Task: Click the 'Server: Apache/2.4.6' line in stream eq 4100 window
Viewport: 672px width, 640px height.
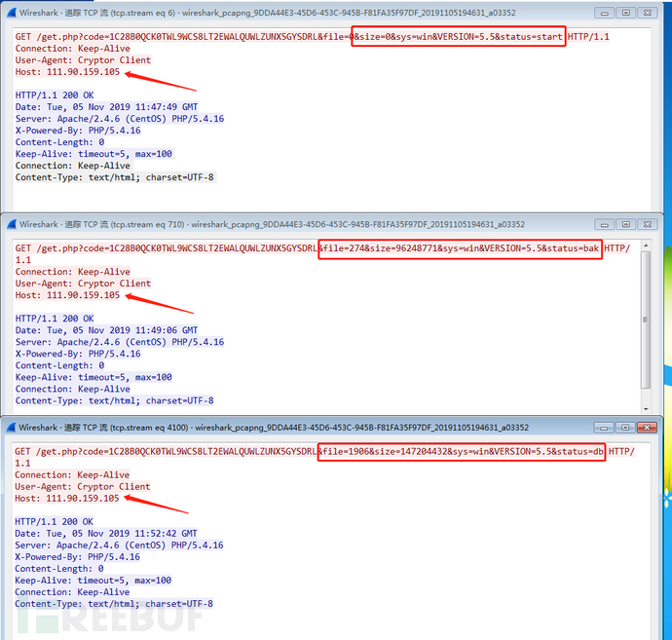Action: [x=119, y=546]
